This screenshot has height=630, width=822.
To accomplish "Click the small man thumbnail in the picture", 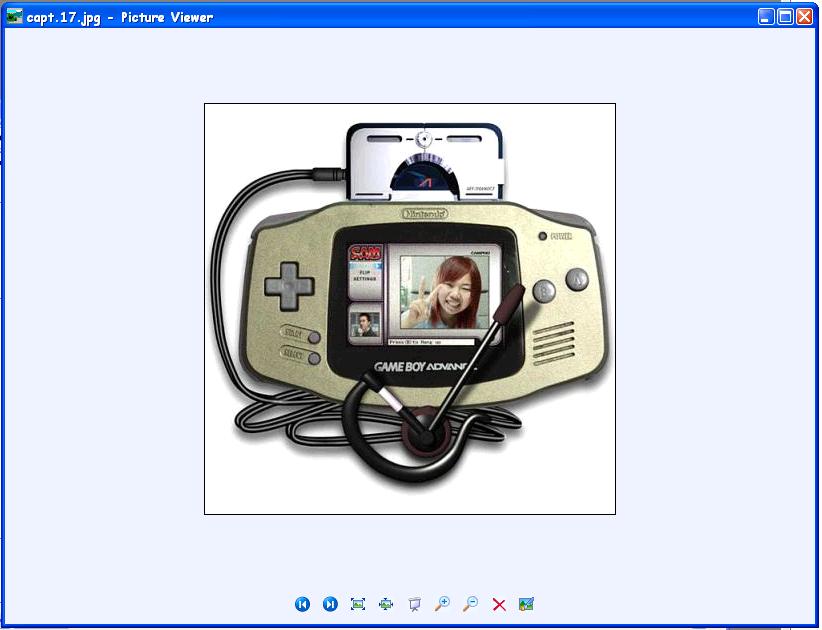I will pos(364,324).
